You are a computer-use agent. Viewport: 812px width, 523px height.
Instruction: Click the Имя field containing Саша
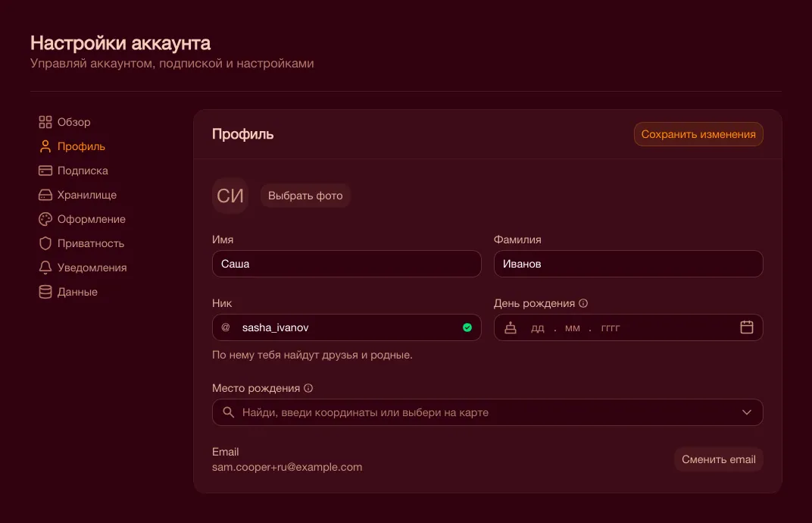coord(346,264)
